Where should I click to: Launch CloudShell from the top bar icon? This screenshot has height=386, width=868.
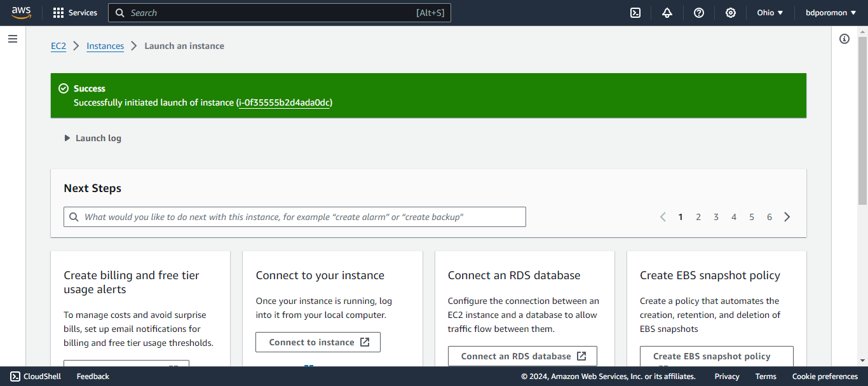click(635, 13)
